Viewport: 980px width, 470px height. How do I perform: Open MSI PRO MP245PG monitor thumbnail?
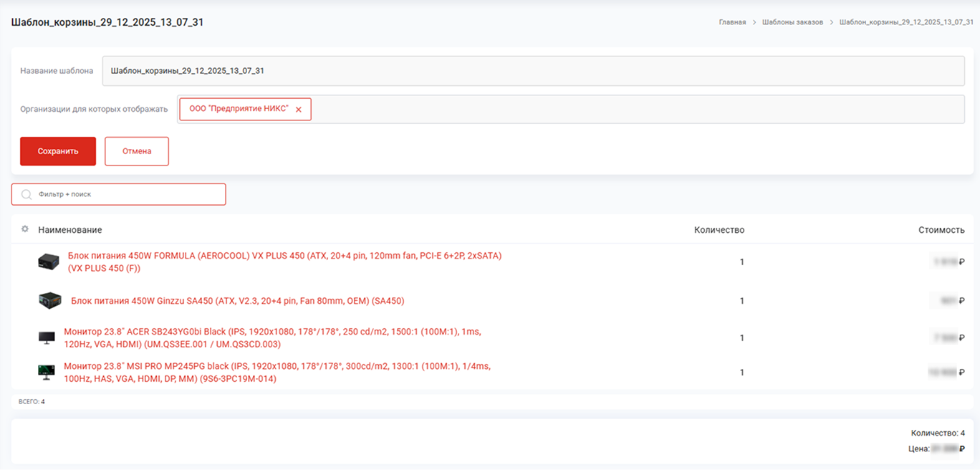[x=47, y=372]
